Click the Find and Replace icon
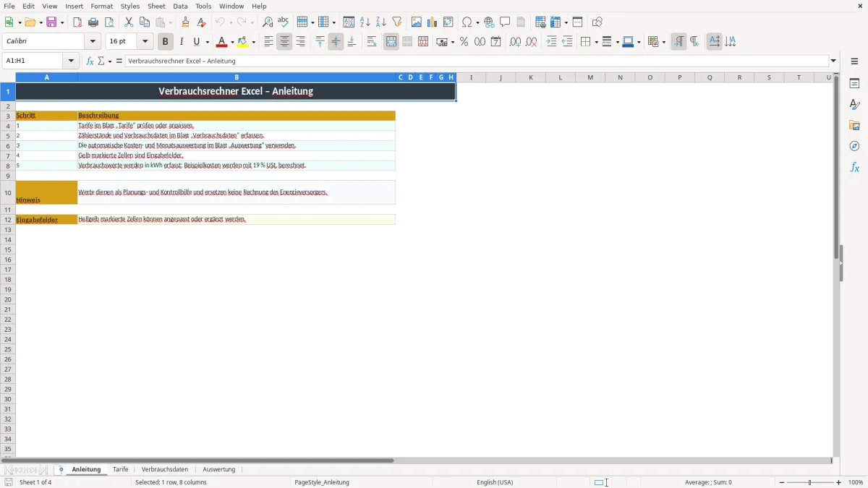Image resolution: width=868 pixels, height=488 pixels. pyautogui.click(x=267, y=22)
